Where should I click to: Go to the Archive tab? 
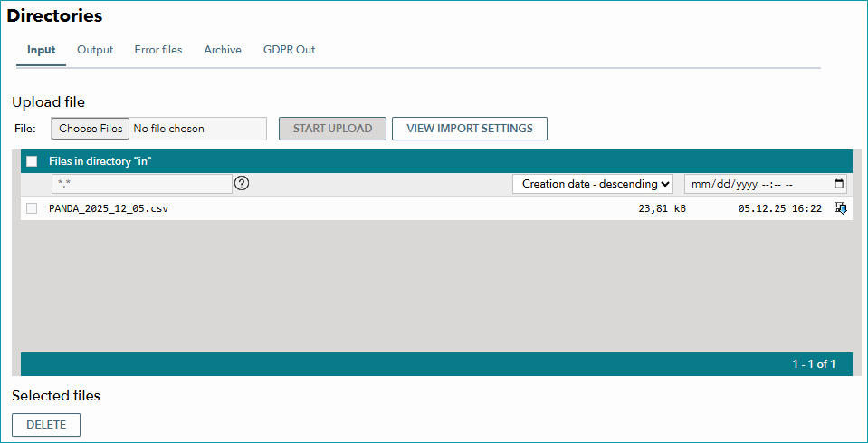[x=223, y=50]
